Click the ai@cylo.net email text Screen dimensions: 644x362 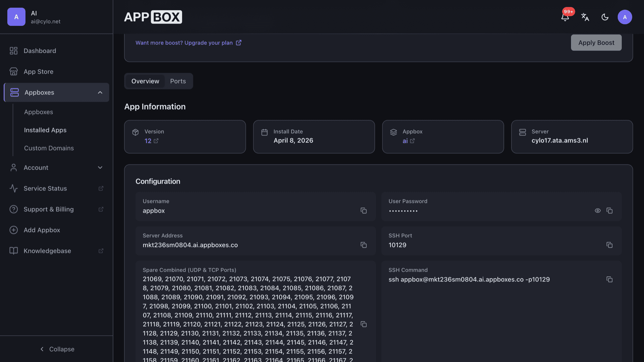coord(46,21)
